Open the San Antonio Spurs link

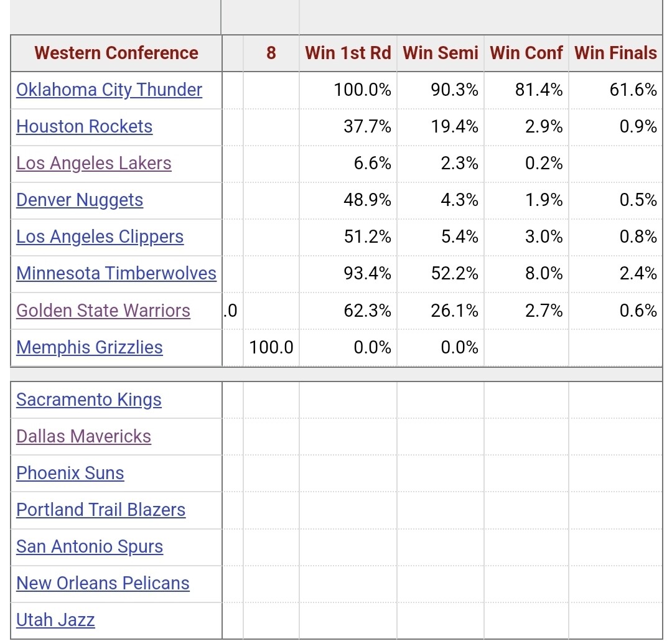[x=90, y=546]
